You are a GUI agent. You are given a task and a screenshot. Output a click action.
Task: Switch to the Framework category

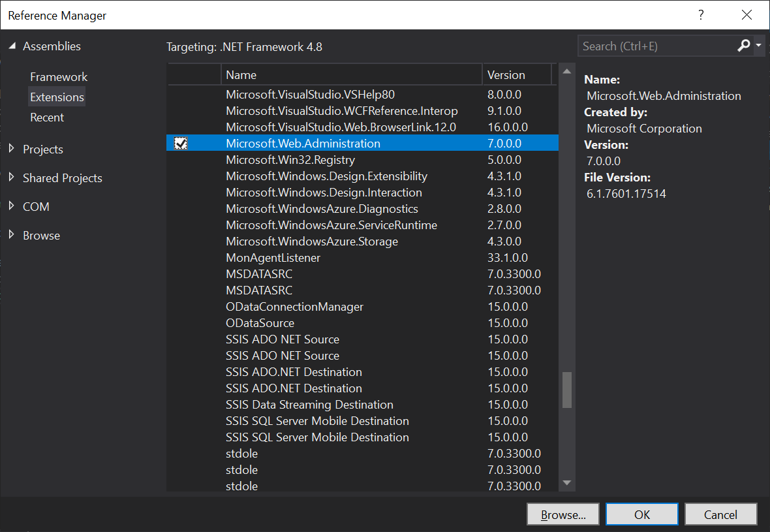coord(59,76)
